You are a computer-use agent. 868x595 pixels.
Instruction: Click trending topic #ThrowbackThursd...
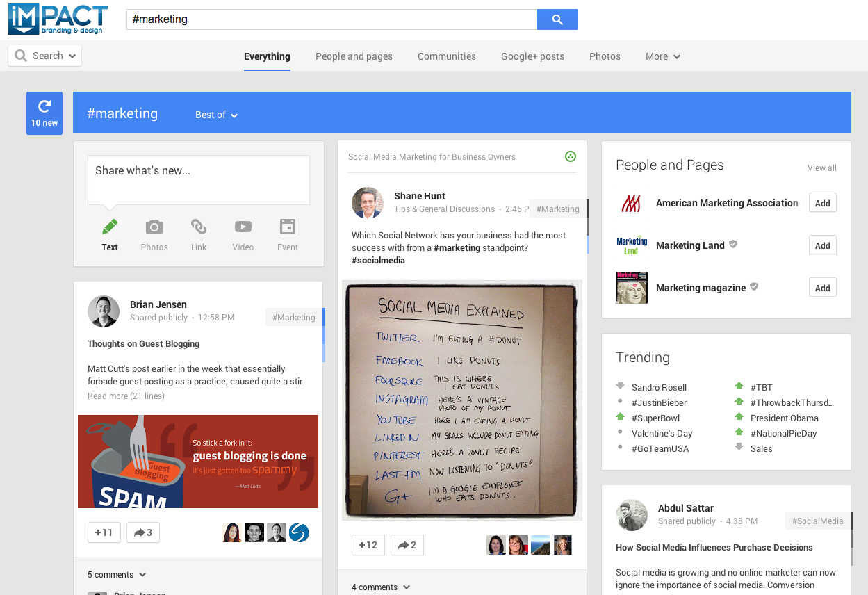pos(792,402)
